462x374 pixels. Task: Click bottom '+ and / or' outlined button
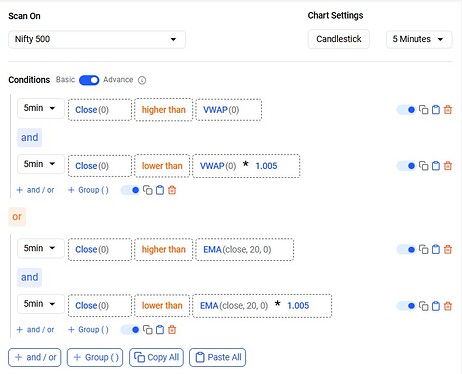pyautogui.click(x=35, y=357)
